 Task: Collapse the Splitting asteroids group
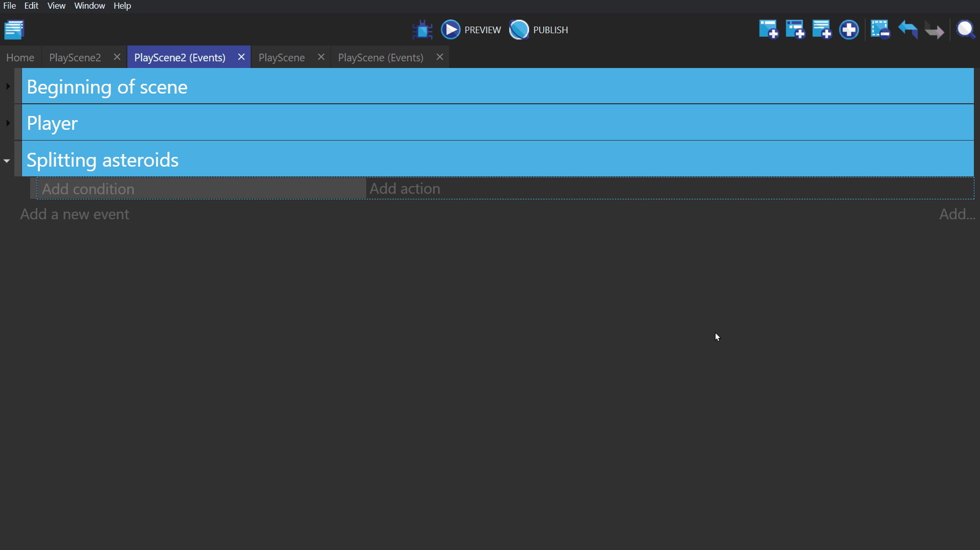pos(7,161)
